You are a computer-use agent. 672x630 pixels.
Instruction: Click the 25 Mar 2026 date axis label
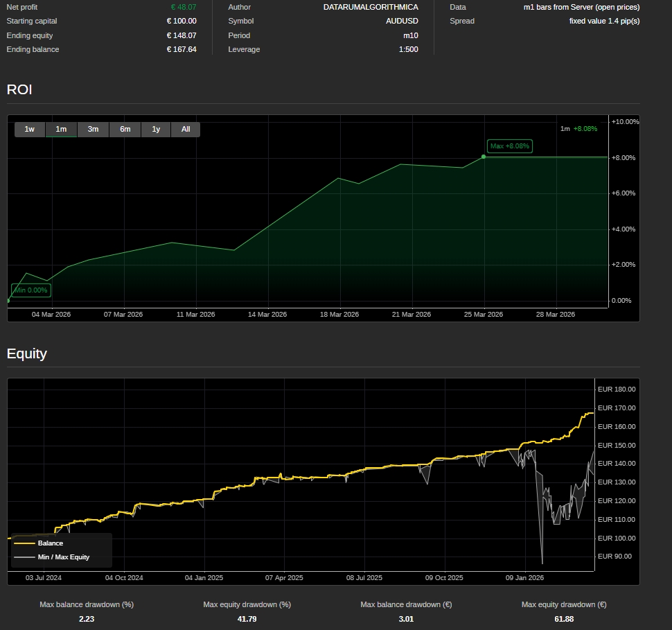484,315
